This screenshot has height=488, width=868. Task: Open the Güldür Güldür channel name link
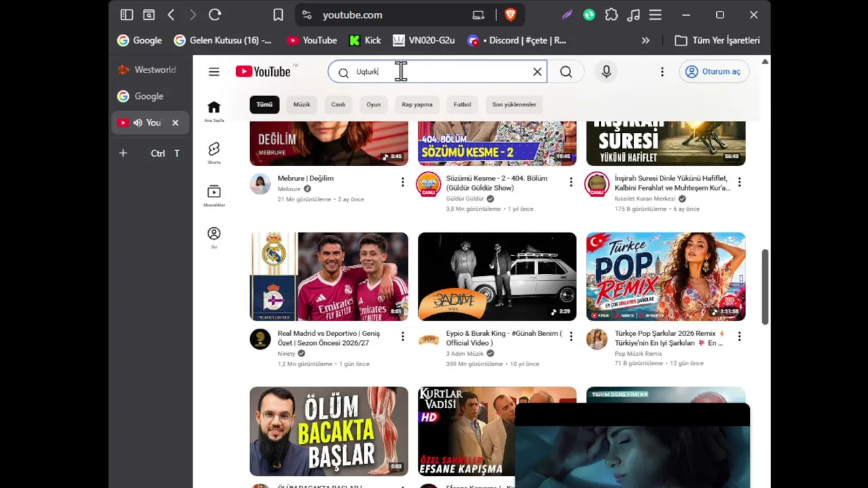coord(465,199)
